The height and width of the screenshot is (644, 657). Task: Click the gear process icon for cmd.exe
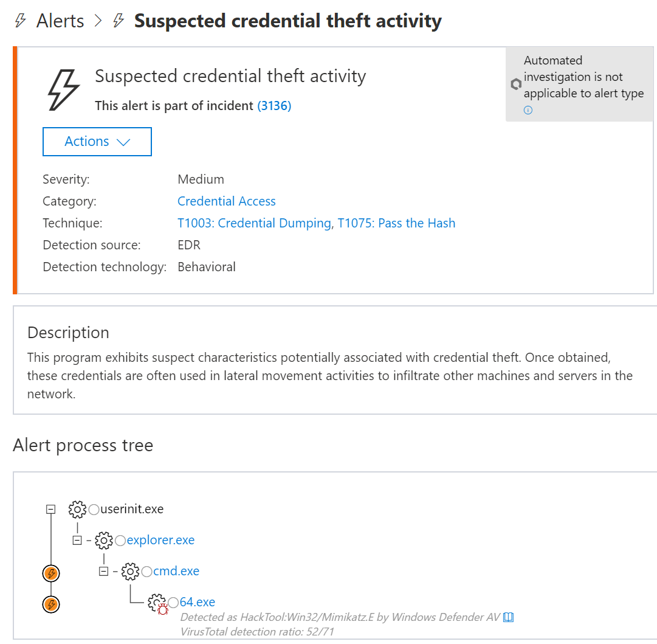tap(131, 571)
